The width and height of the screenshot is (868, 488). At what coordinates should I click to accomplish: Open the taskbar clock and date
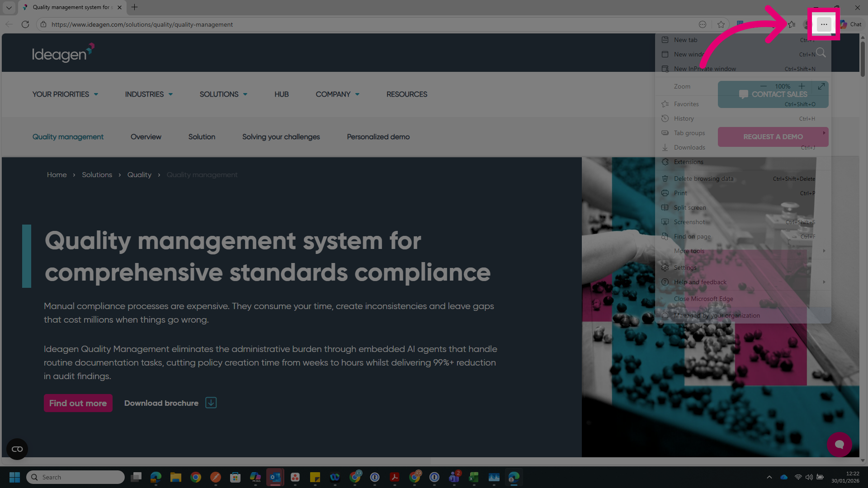point(845,477)
